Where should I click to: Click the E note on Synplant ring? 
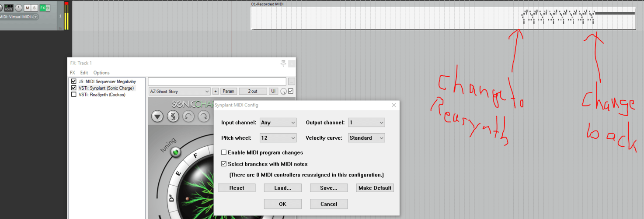[178, 173]
